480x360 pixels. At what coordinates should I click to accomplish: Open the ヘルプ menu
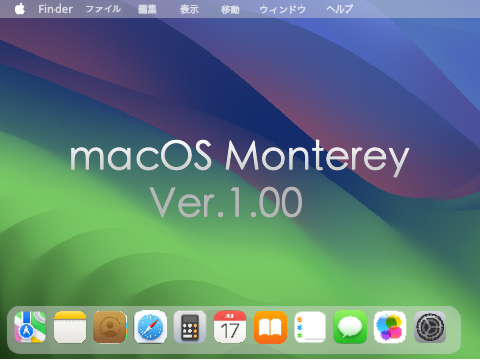[339, 9]
